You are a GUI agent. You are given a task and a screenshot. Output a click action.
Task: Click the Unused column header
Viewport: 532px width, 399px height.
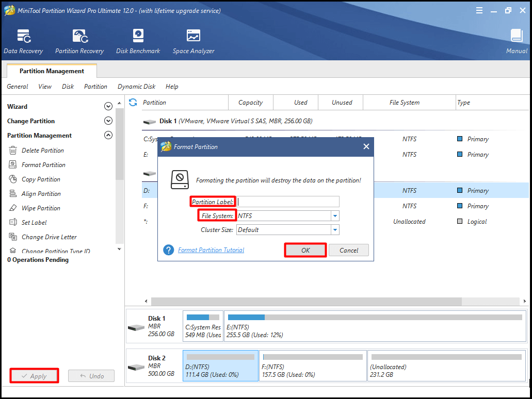click(x=342, y=103)
